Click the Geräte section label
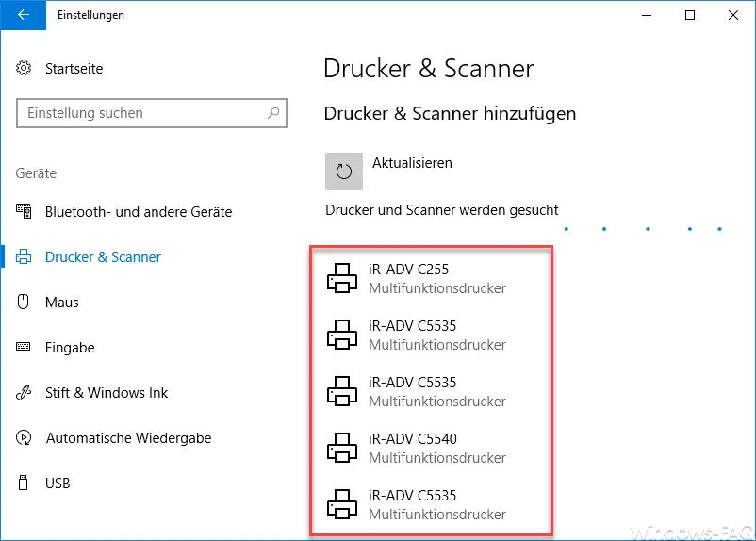This screenshot has width=756, height=541. 36,173
